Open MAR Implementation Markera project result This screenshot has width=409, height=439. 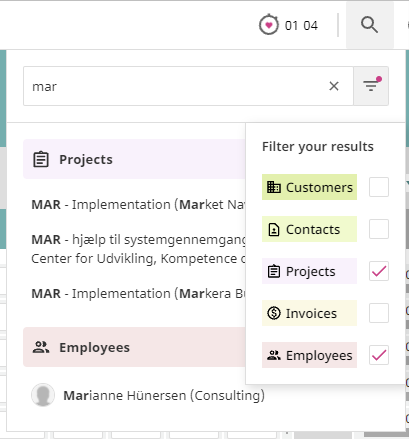click(x=138, y=294)
